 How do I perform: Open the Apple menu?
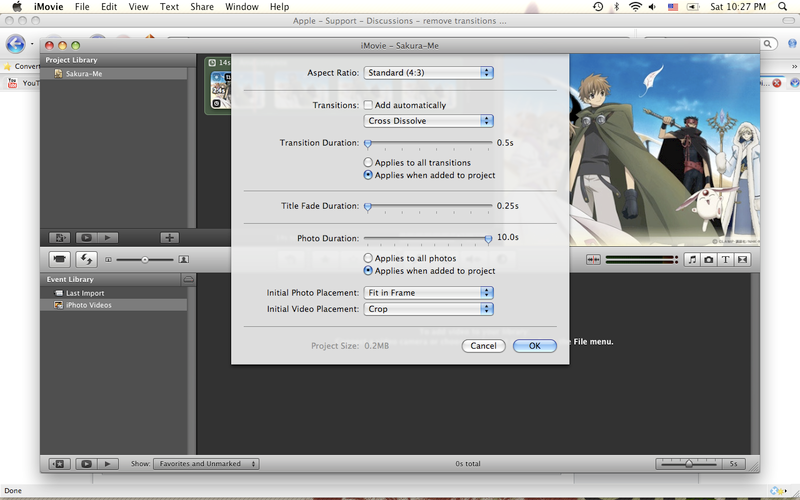click(x=17, y=7)
